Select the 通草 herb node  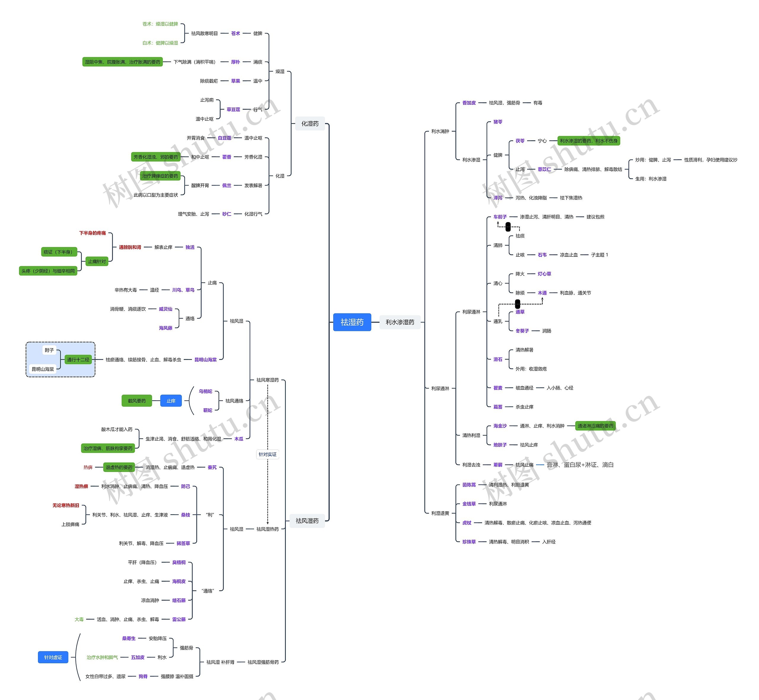point(520,312)
